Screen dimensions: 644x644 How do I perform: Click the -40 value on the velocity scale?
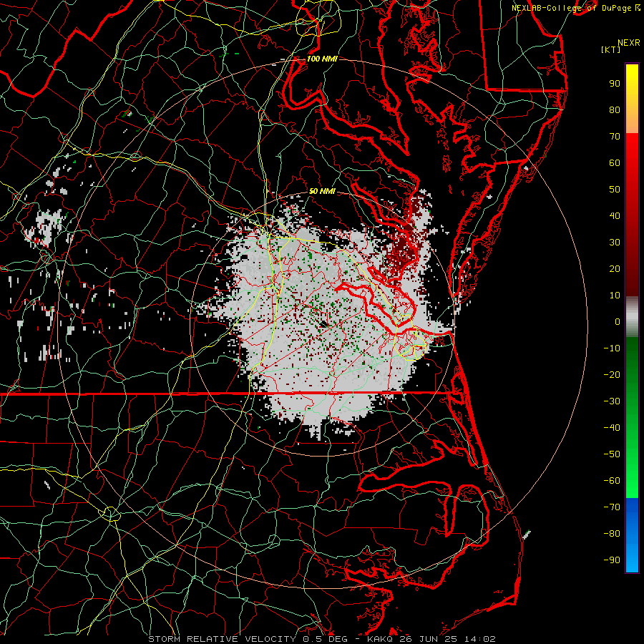click(x=612, y=428)
